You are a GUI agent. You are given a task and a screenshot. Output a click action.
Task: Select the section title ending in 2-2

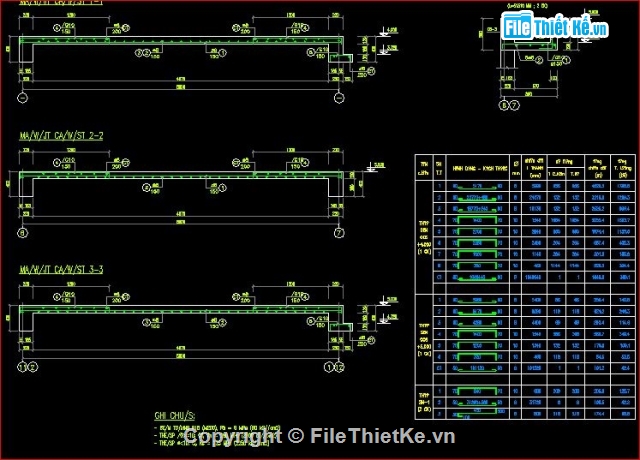point(61,136)
